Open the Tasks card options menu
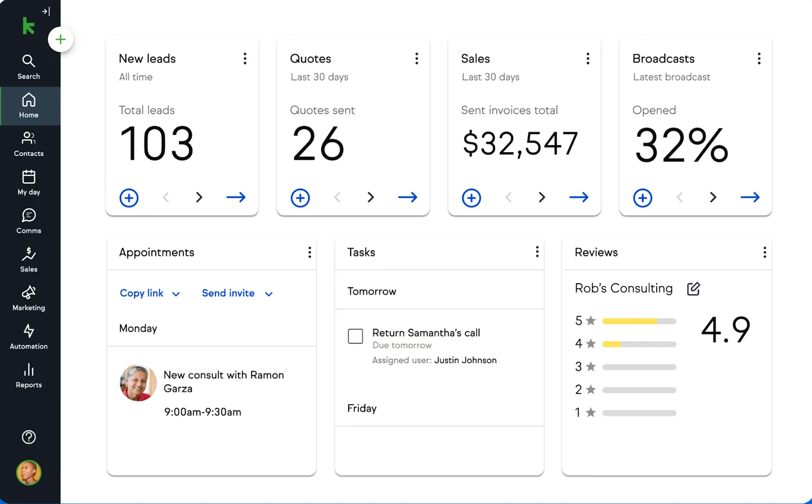Viewport: 812px width, 504px height. pos(536,252)
